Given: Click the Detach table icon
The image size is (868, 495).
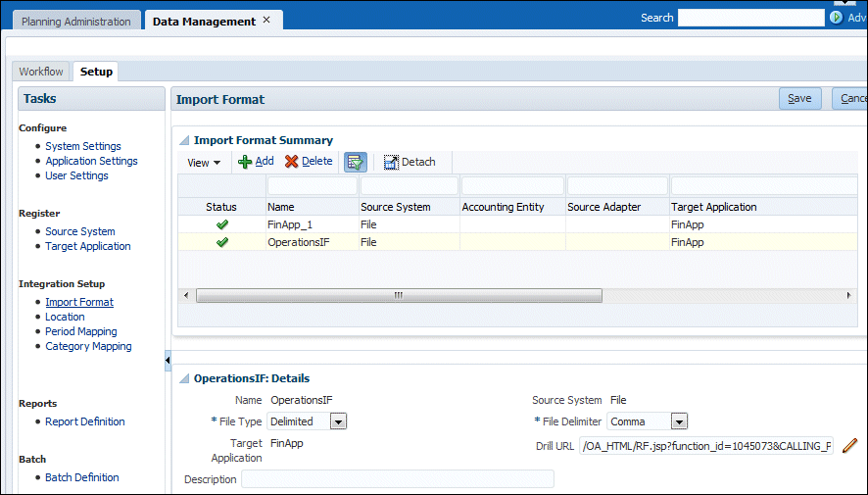Looking at the screenshot, I should (x=391, y=162).
